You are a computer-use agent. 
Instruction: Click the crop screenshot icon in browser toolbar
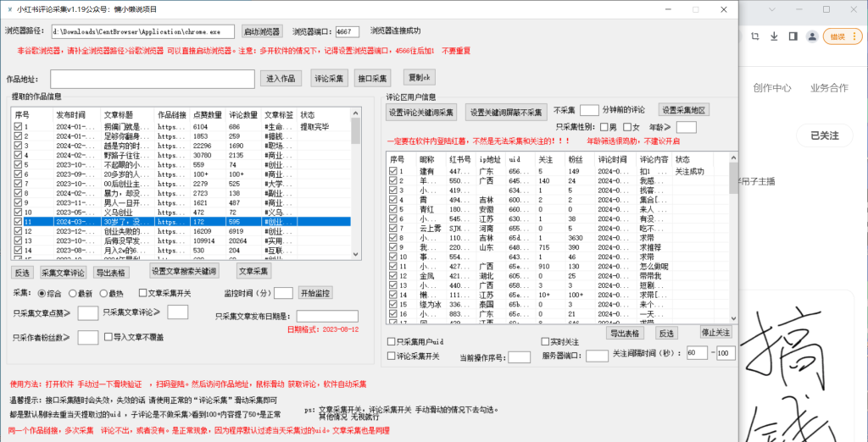click(x=755, y=36)
